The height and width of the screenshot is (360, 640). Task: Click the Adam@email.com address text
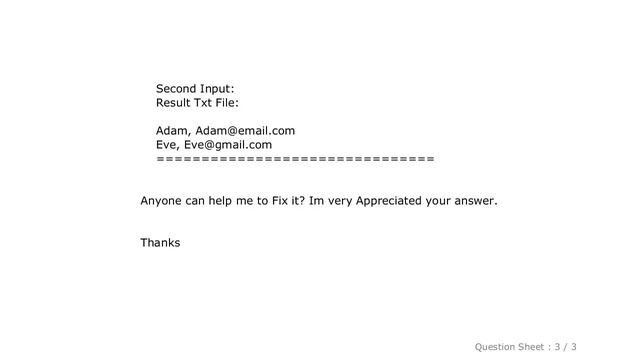[245, 131]
